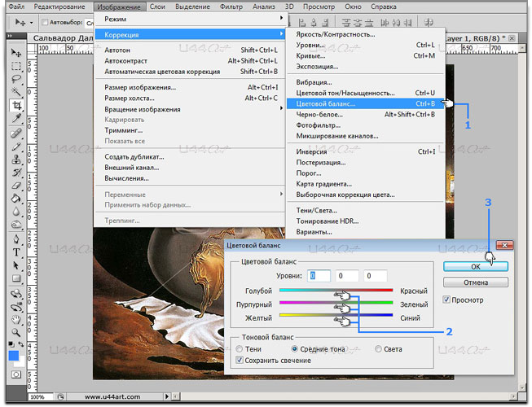
Task: Select the Lasso tool
Action: click(x=16, y=79)
